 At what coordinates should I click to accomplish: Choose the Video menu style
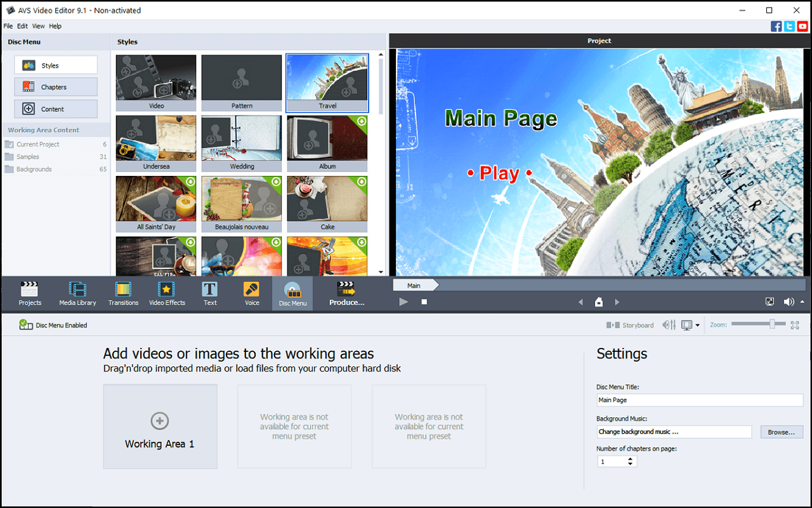tap(156, 83)
